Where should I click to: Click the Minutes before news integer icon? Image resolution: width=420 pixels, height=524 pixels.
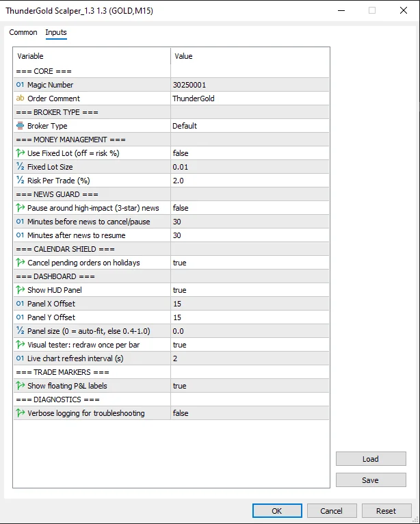(20, 222)
